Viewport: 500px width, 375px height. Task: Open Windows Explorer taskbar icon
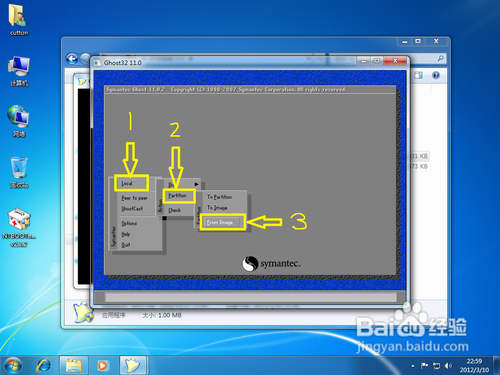[x=74, y=366]
